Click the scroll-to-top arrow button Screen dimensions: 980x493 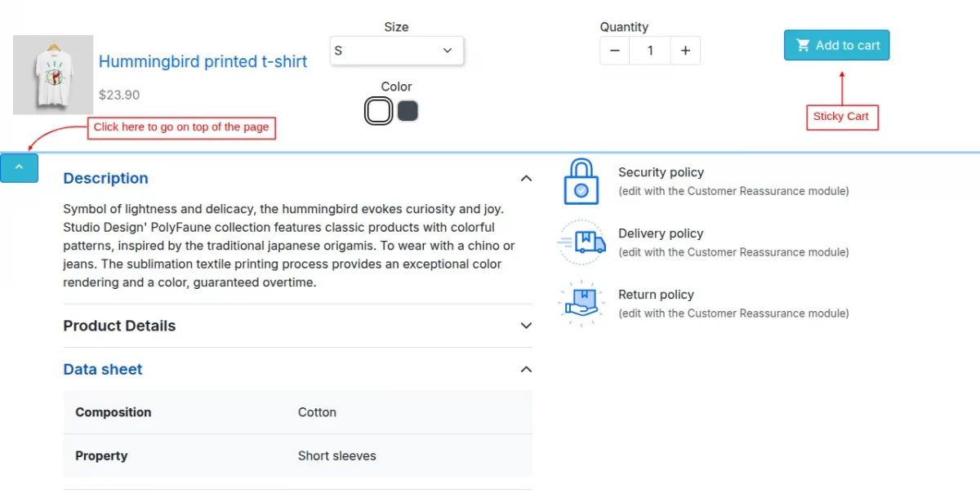point(20,168)
